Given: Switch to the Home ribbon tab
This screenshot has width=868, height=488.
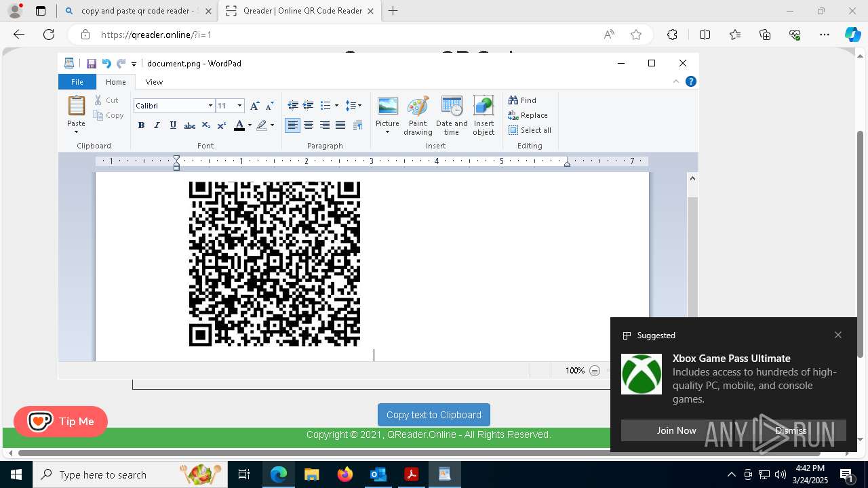Looking at the screenshot, I should [x=116, y=82].
